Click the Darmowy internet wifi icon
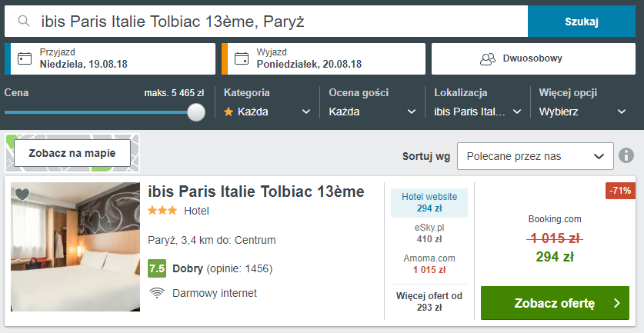The image size is (644, 333). (157, 293)
